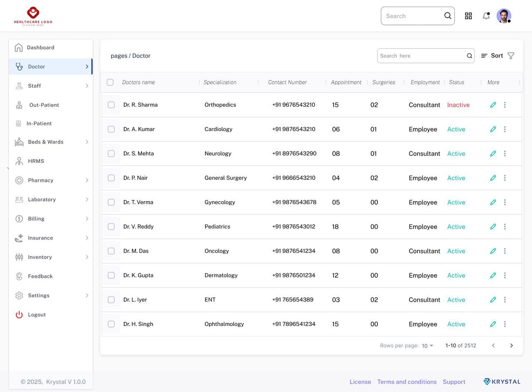Go to the next page arrow
Screen dimensions: 532x392
pos(511,345)
